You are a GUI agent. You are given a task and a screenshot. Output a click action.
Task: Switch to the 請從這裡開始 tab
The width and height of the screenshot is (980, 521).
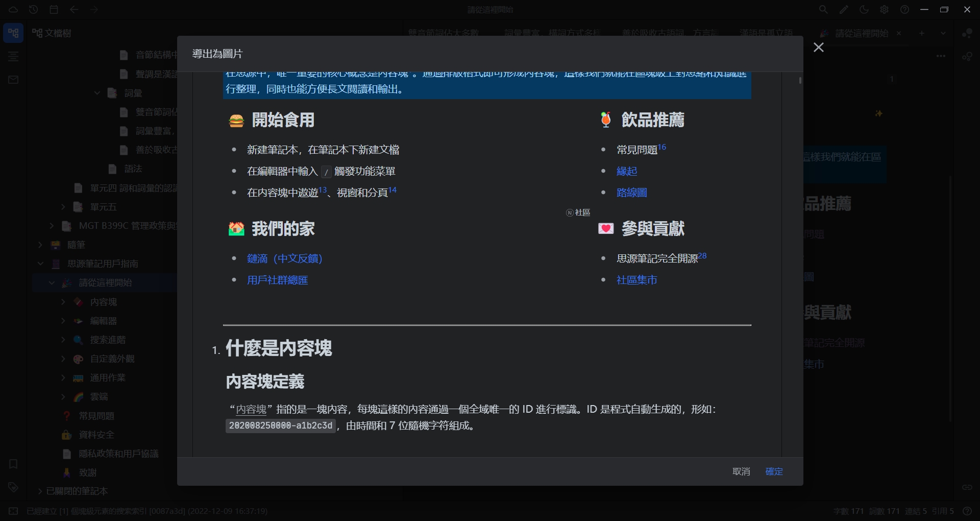[x=862, y=33]
